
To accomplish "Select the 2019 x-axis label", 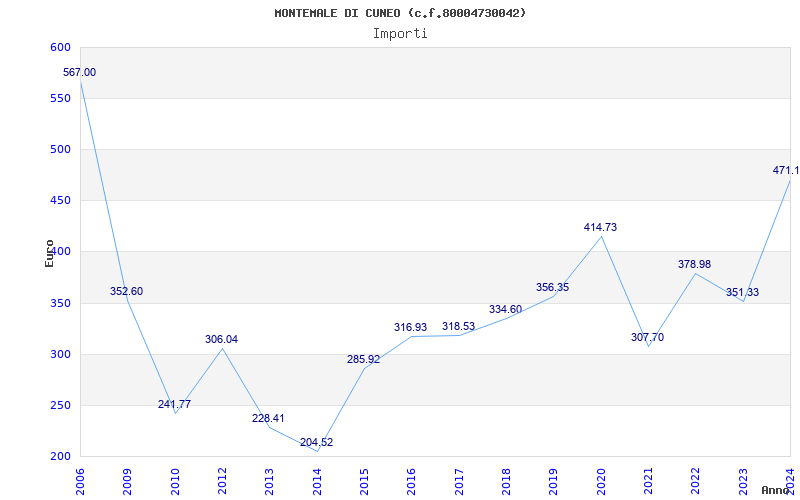I will click(x=554, y=482).
